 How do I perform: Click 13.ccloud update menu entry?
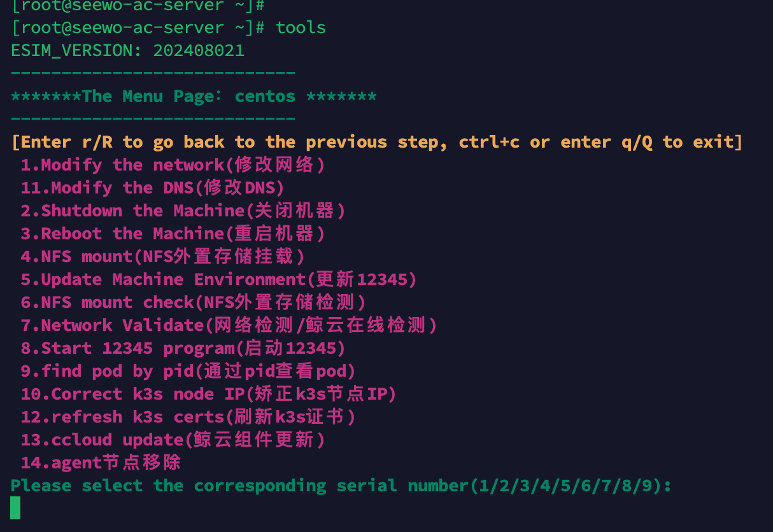(173, 440)
